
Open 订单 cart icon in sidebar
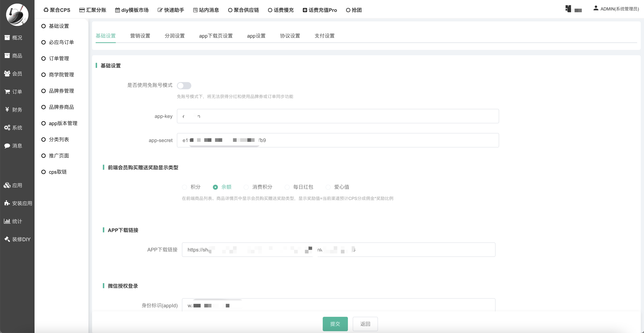pos(7,92)
